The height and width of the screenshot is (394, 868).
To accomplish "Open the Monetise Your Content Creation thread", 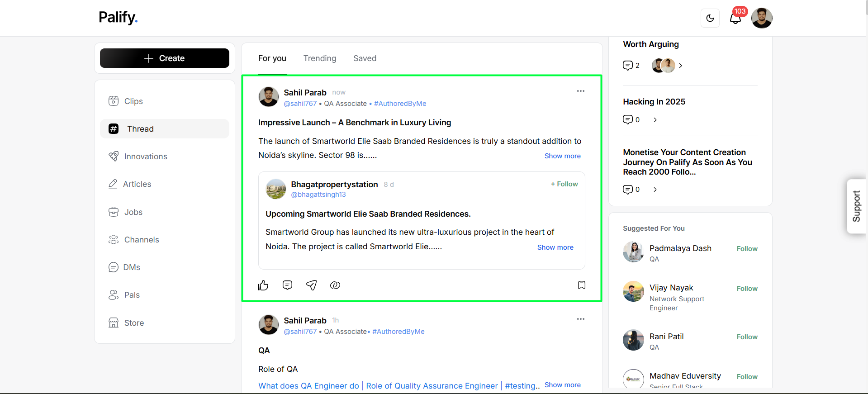I will pos(688,162).
